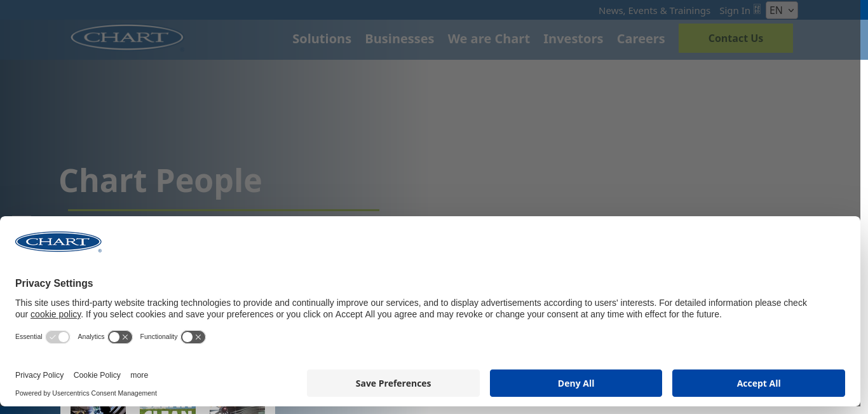Click the Chart logo in privacy dialog
Screen dimensions: 868x414
[x=58, y=242]
